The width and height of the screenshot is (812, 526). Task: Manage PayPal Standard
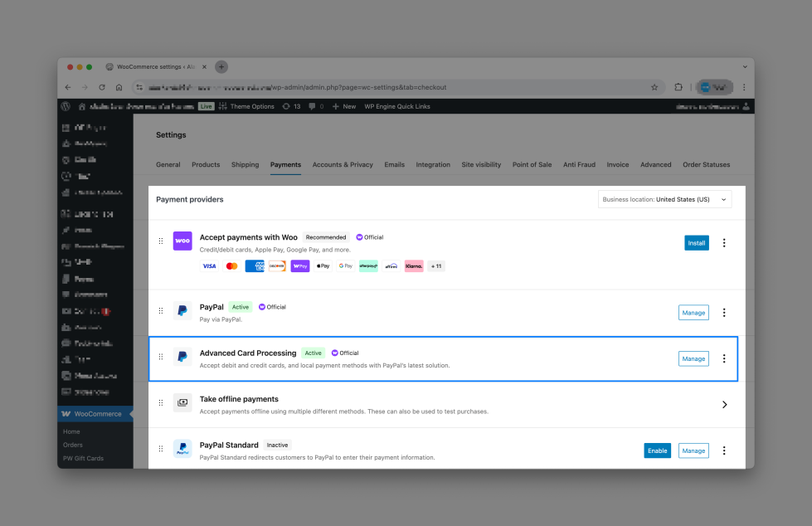[693, 451]
